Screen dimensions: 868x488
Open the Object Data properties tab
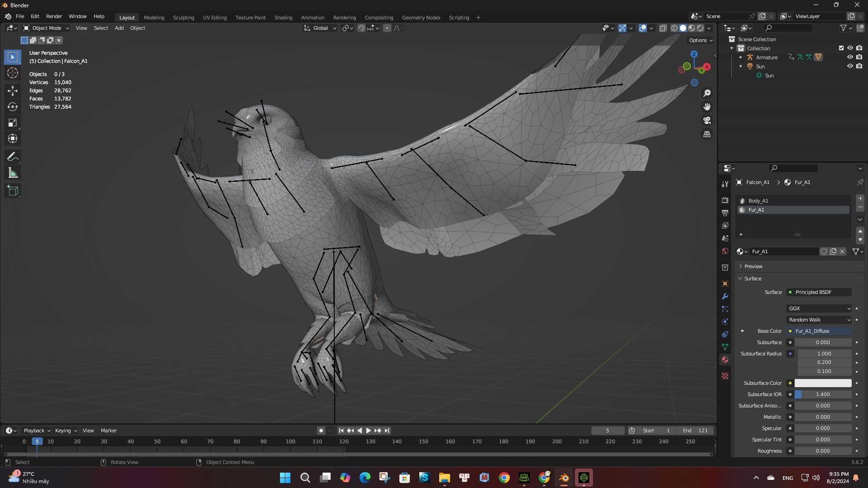(x=725, y=347)
